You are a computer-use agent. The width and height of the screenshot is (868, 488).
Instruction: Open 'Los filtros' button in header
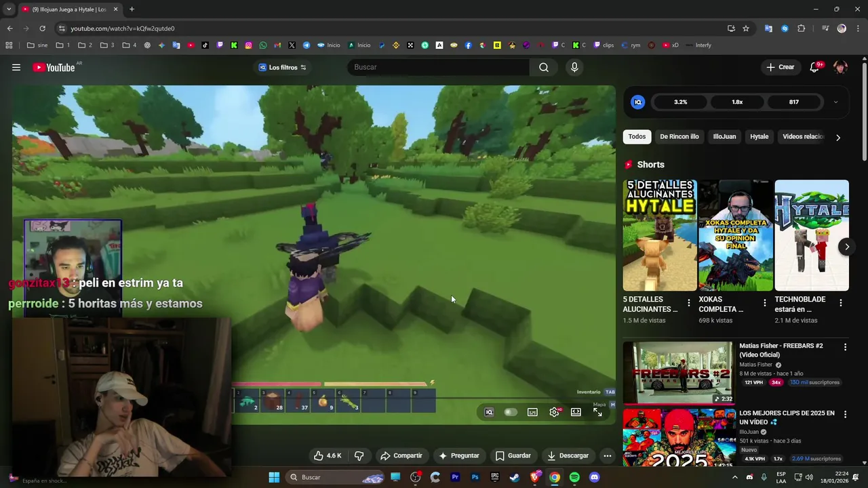(x=283, y=67)
